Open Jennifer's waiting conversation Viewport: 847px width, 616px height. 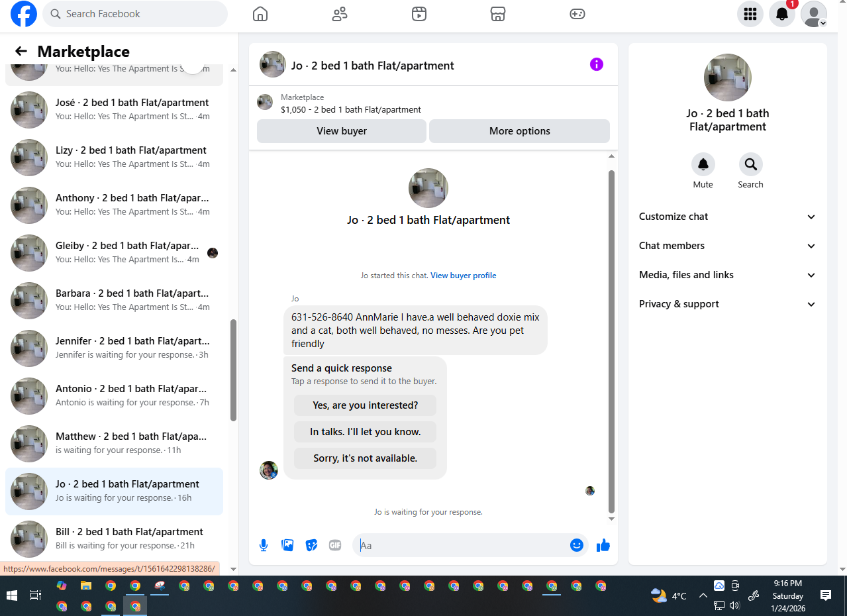coord(115,348)
